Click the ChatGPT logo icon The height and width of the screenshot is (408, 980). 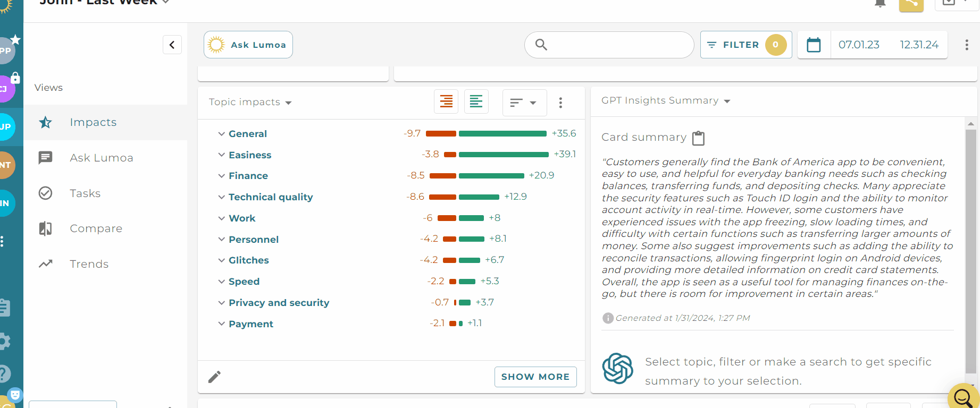[617, 369]
